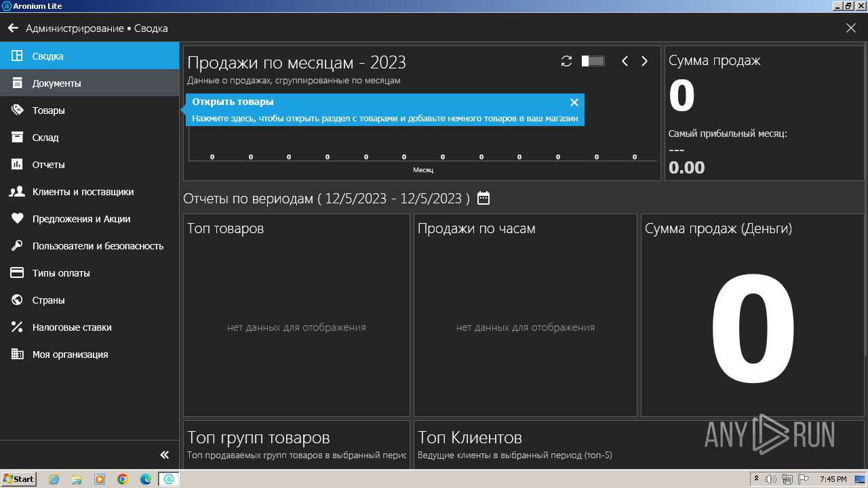Launch Microsoft Edge from taskbar
Image resolution: width=868 pixels, height=488 pixels.
pyautogui.click(x=146, y=479)
